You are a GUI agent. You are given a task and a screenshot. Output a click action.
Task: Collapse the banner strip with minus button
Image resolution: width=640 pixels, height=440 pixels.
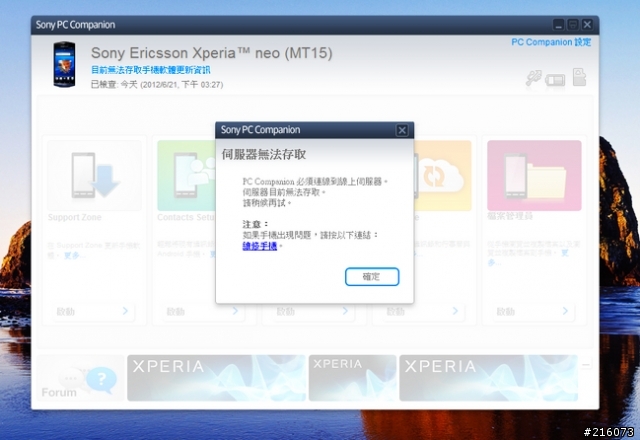(586, 364)
